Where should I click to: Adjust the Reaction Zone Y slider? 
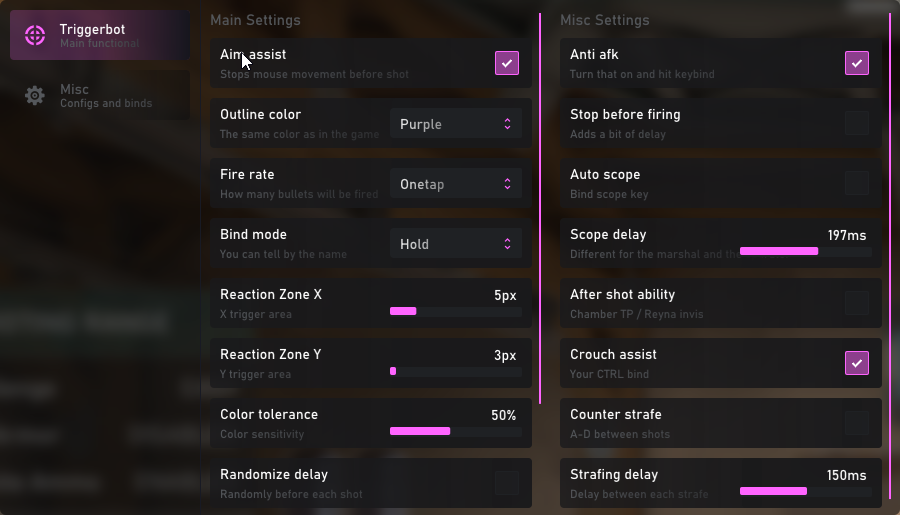(456, 372)
